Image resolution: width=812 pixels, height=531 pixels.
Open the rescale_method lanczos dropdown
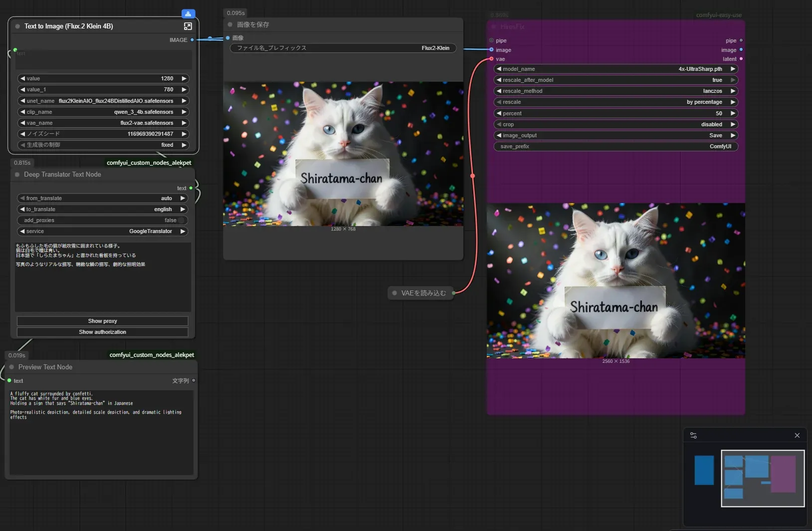[x=615, y=91]
